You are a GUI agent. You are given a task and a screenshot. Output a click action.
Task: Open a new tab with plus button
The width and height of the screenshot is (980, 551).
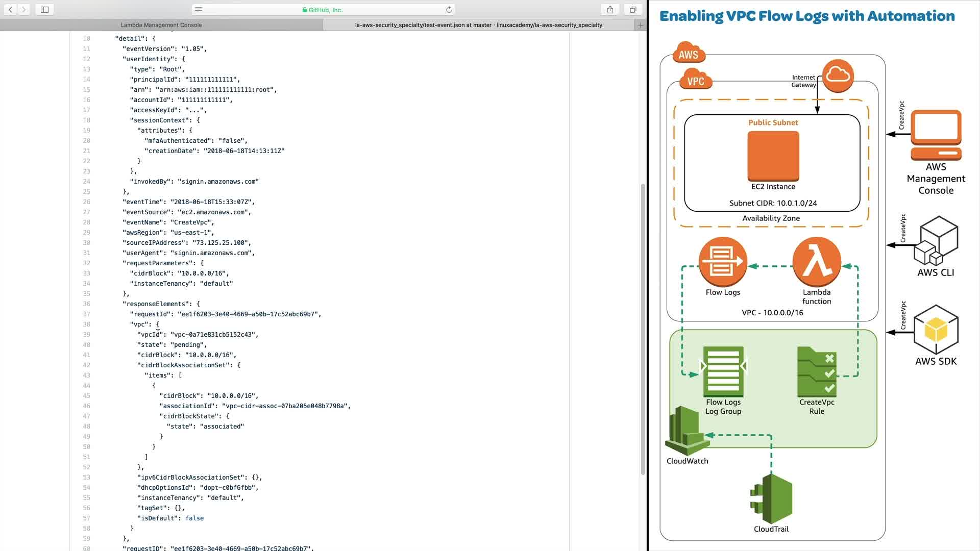641,24
